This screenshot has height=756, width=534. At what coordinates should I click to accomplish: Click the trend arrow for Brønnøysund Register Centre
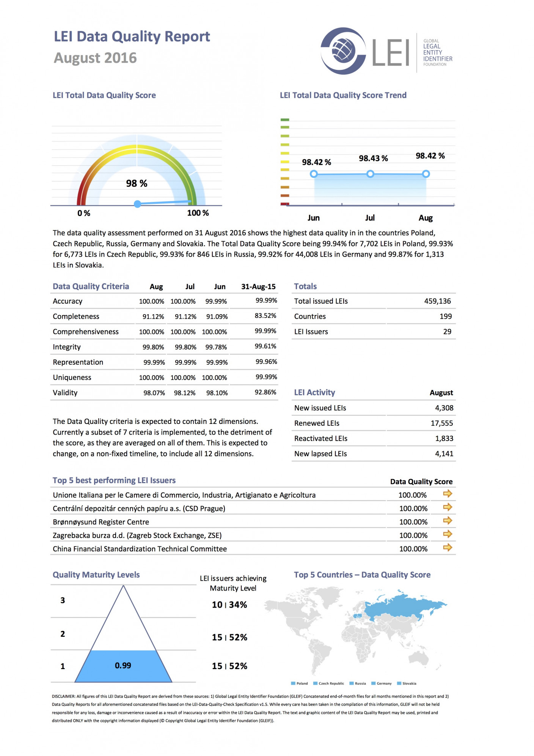pos(448,520)
